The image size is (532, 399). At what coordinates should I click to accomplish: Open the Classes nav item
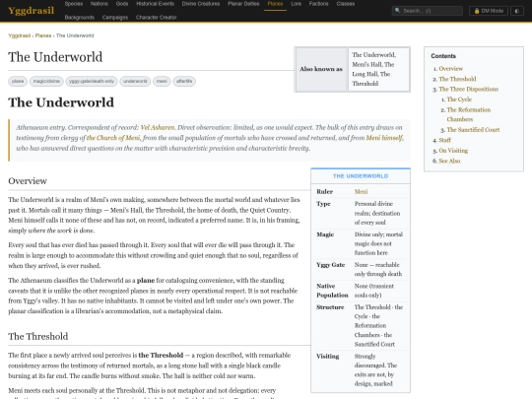346,4
